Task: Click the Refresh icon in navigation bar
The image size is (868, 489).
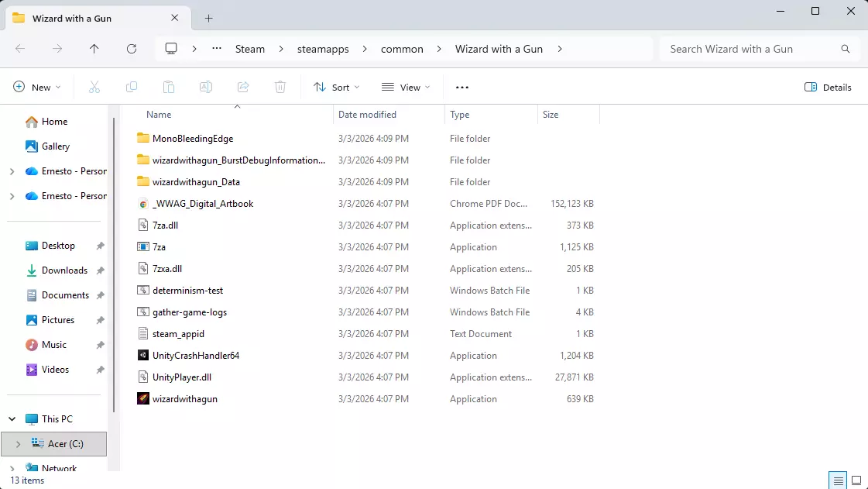Action: 132,49
